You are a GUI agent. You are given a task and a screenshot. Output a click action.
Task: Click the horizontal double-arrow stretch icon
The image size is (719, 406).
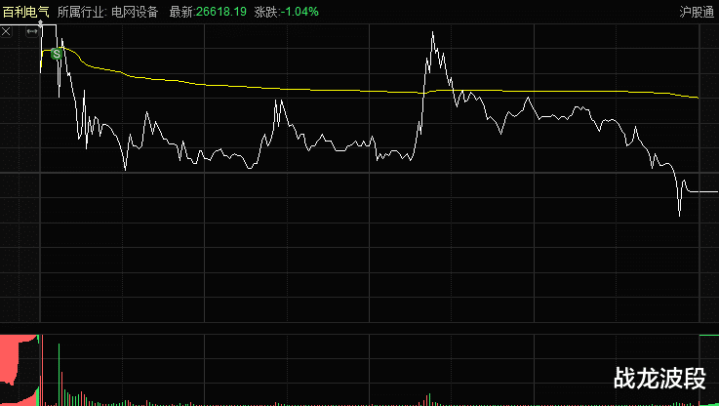pos(32,32)
